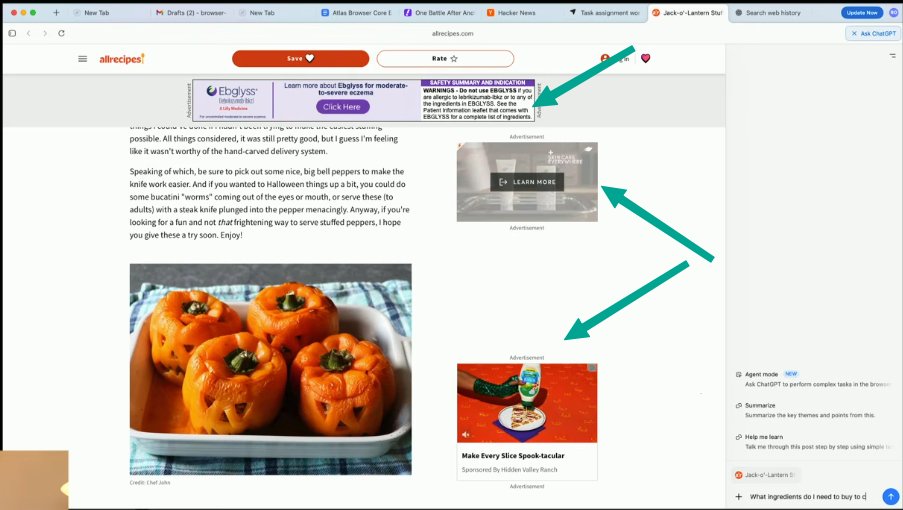Toggle the sidebar panel icon
Image resolution: width=903 pixels, height=510 pixels.
pyautogui.click(x=12, y=33)
